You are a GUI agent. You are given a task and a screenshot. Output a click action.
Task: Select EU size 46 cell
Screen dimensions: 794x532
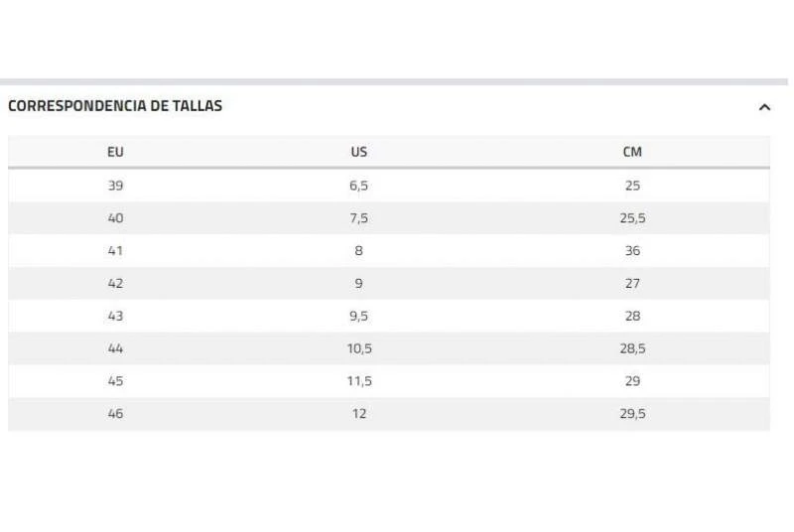point(115,414)
